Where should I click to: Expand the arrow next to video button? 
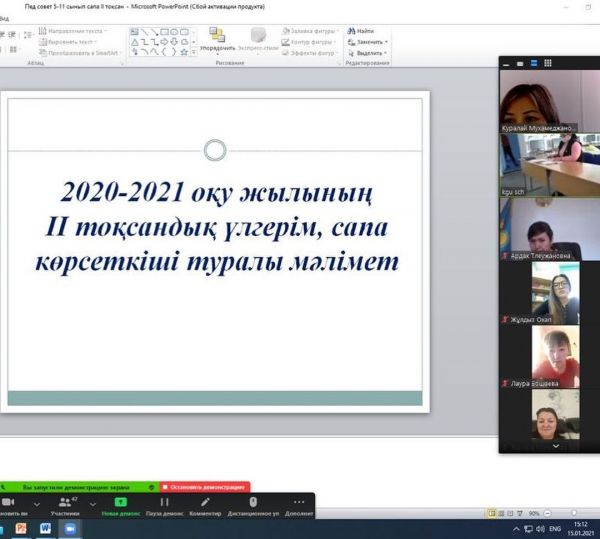pyautogui.click(x=37, y=503)
